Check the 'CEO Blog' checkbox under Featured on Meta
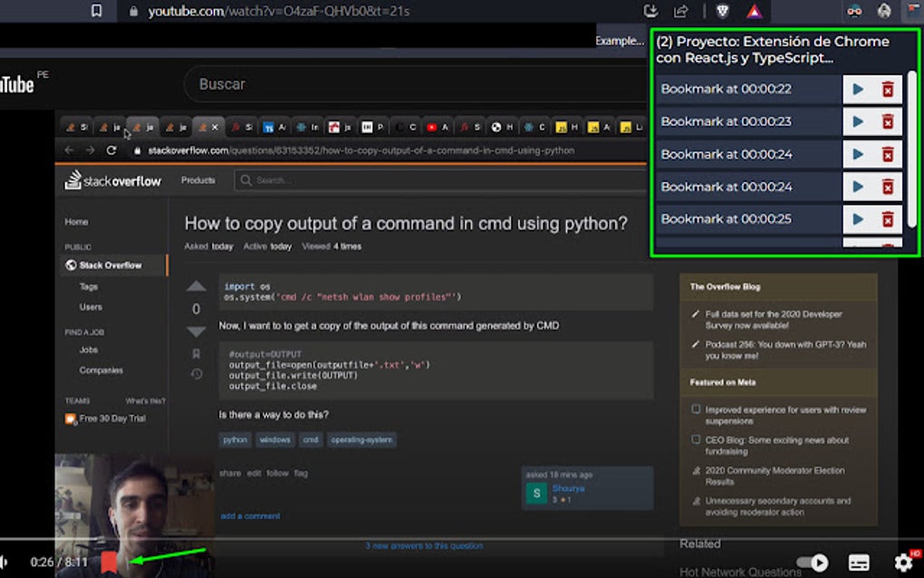Screen dimensions: 924x578 click(696, 439)
